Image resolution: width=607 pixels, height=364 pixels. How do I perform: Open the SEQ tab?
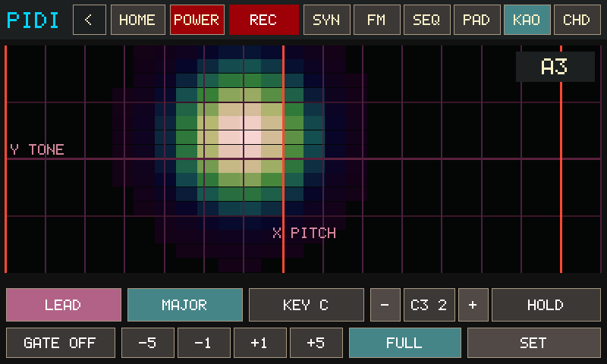tap(427, 20)
